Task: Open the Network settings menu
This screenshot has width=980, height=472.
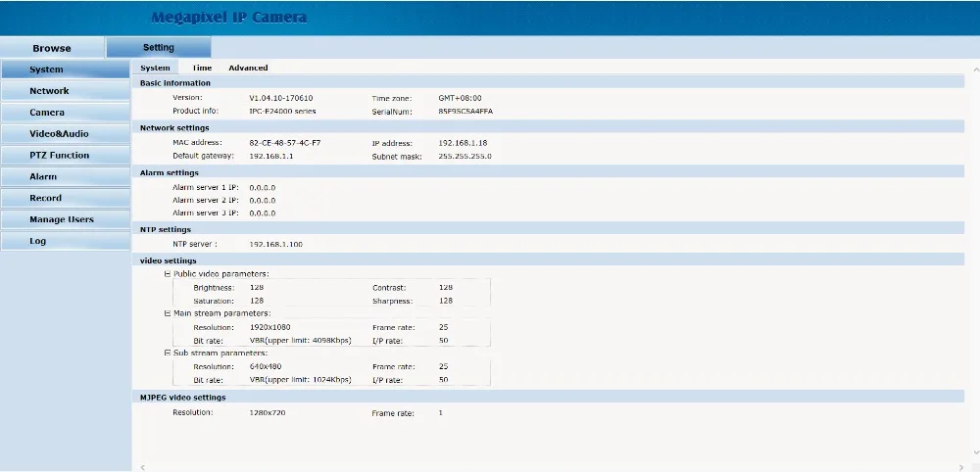Action: click(x=65, y=91)
